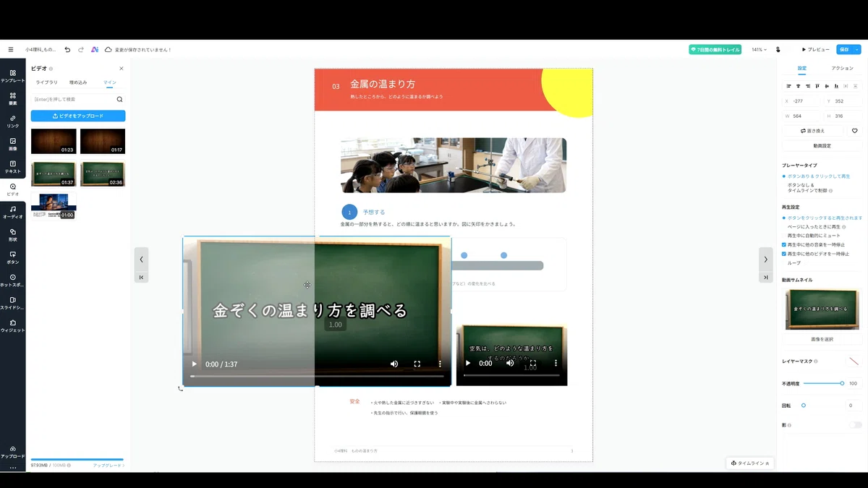Open the リンク sidebar panel
868x488 pixels.
[x=13, y=121]
